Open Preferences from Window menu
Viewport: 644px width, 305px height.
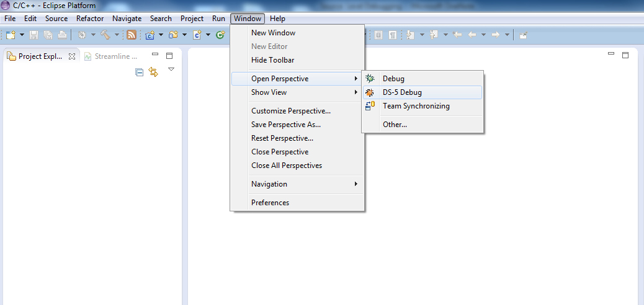click(x=298, y=202)
